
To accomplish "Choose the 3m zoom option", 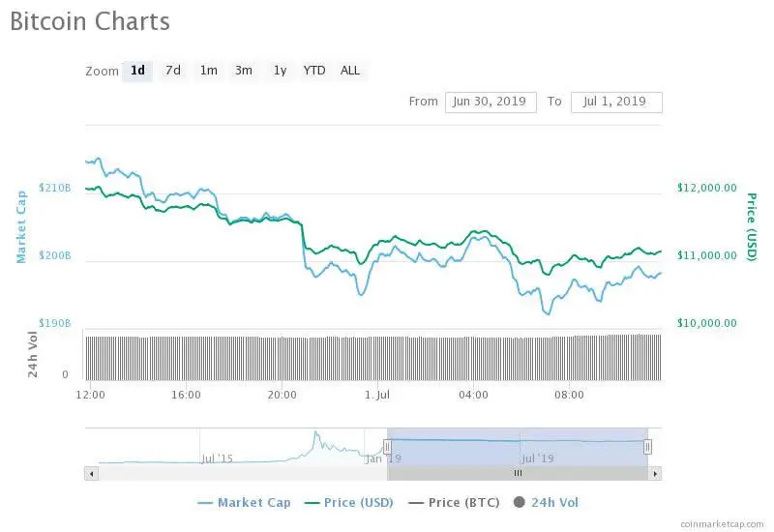I will (x=244, y=71).
